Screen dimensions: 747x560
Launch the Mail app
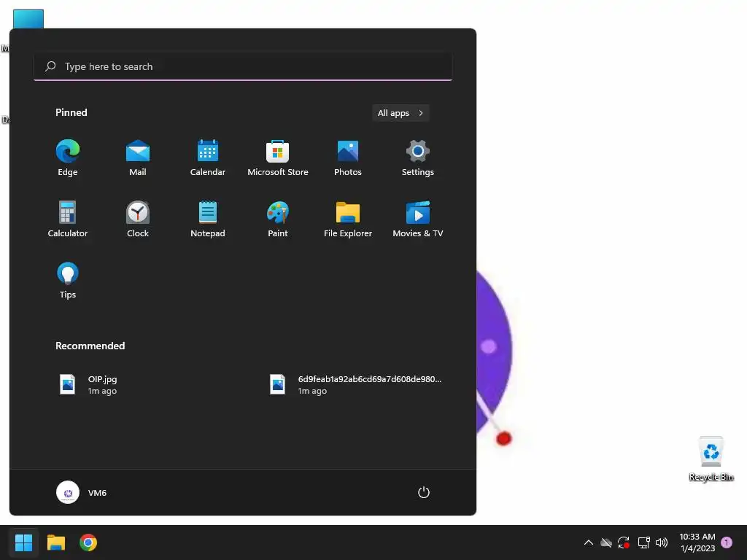pos(138,158)
